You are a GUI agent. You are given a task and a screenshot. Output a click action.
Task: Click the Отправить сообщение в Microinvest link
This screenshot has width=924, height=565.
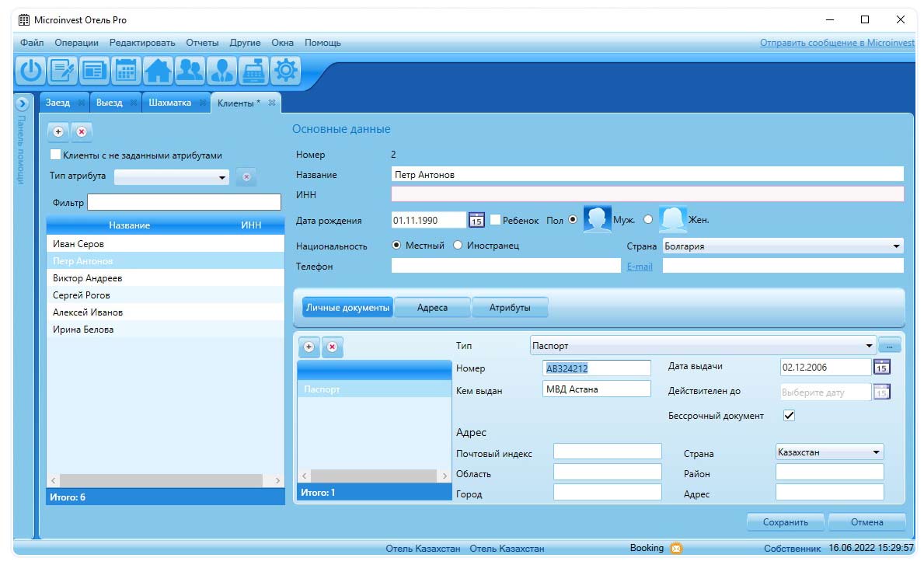tap(837, 43)
